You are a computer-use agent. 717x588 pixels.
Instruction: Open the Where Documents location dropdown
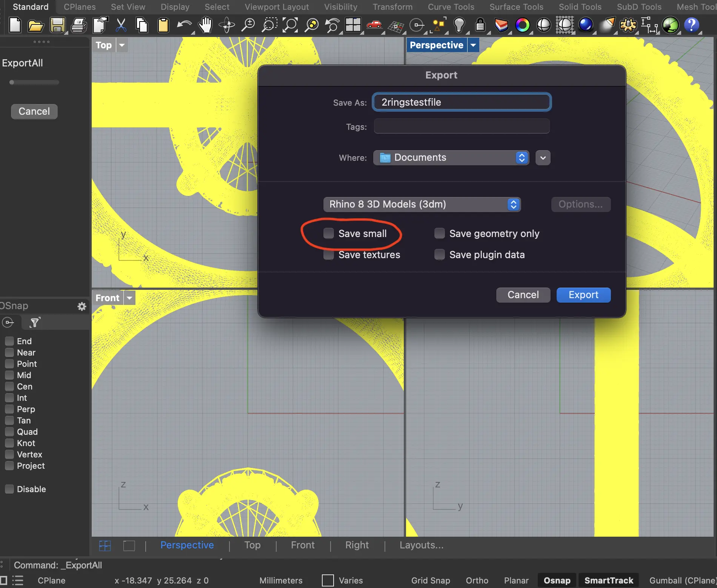pyautogui.click(x=451, y=158)
